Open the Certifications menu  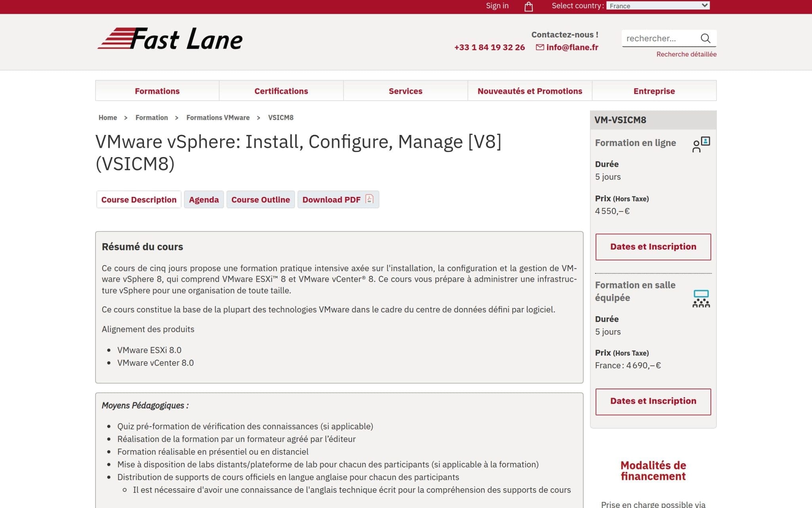coord(281,91)
